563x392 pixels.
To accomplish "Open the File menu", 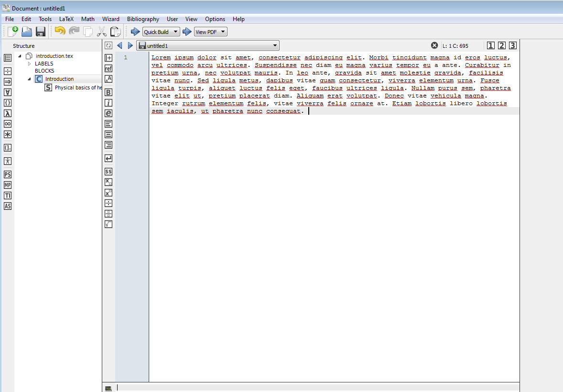I will (x=10, y=19).
